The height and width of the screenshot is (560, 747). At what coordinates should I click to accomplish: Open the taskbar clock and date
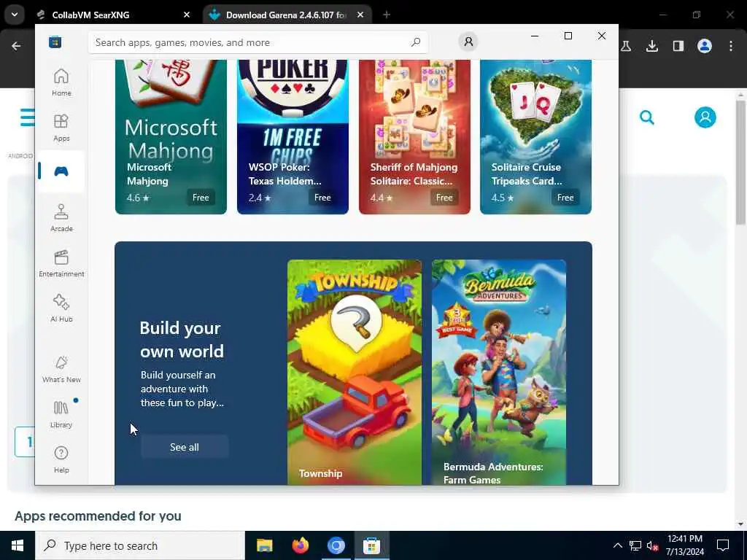tap(684, 545)
